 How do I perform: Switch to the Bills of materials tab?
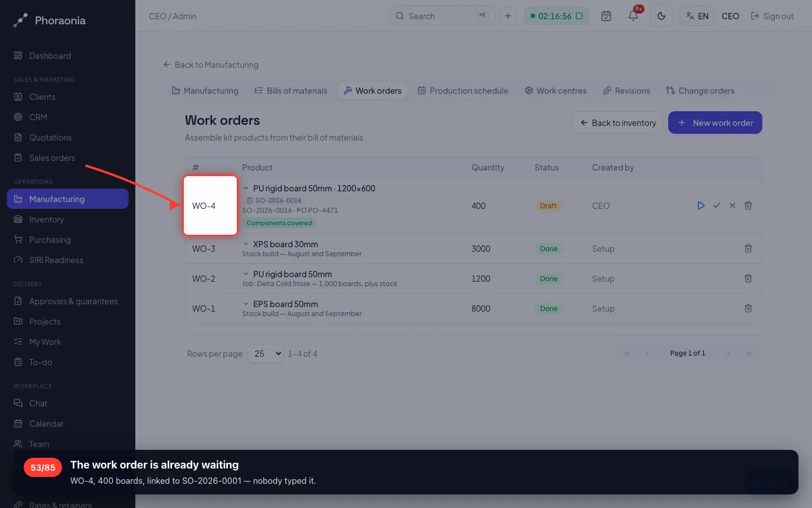click(x=291, y=90)
